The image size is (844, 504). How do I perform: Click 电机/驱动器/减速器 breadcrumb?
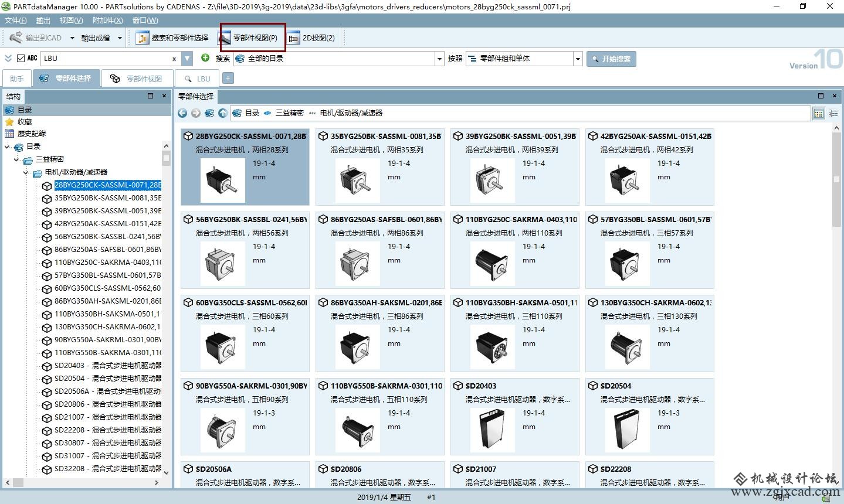[351, 113]
